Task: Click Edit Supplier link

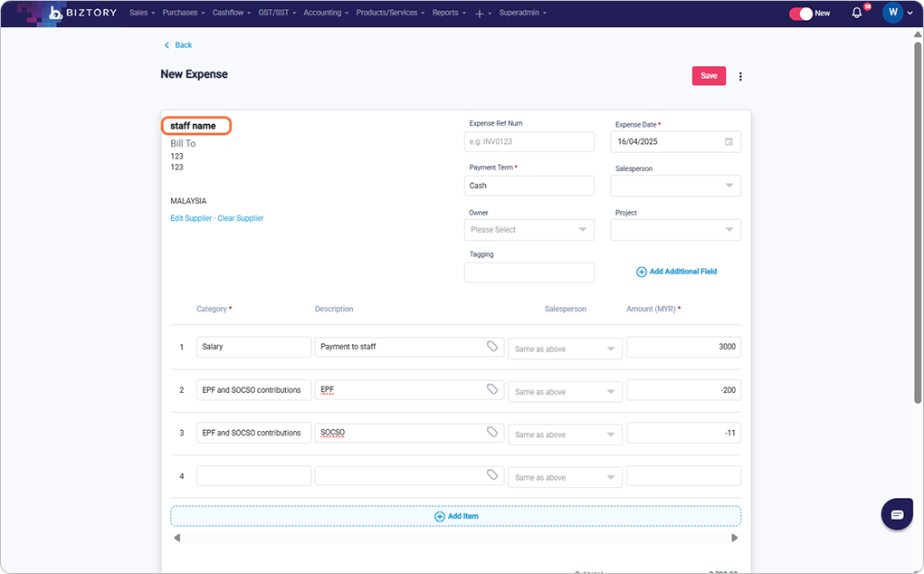Action: click(191, 218)
